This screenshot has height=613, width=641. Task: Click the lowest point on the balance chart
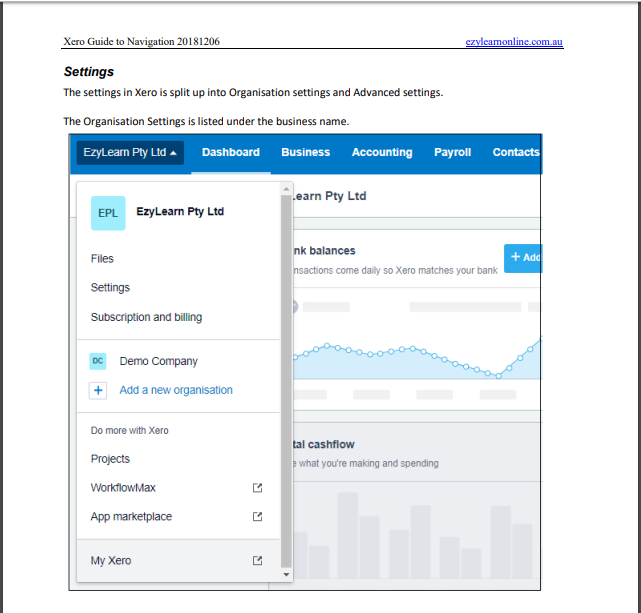(498, 376)
